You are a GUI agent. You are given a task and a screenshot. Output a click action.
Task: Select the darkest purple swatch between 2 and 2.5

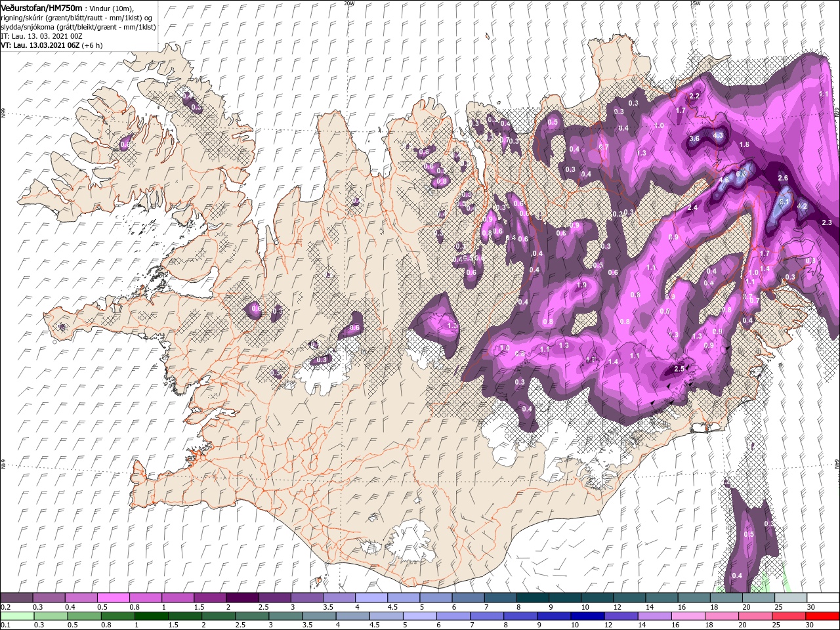pyautogui.click(x=242, y=598)
